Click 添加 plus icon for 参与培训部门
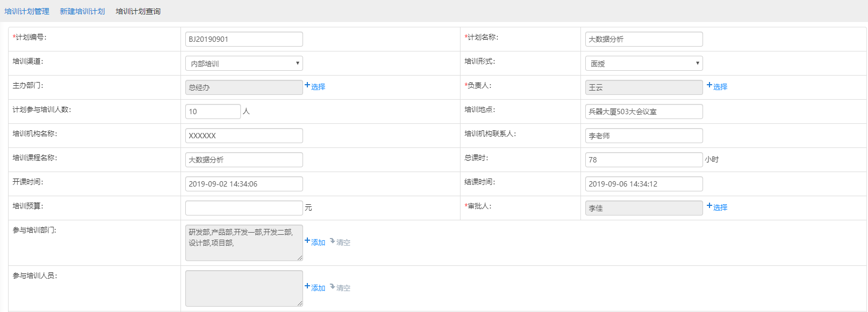The image size is (868, 312). click(x=307, y=241)
